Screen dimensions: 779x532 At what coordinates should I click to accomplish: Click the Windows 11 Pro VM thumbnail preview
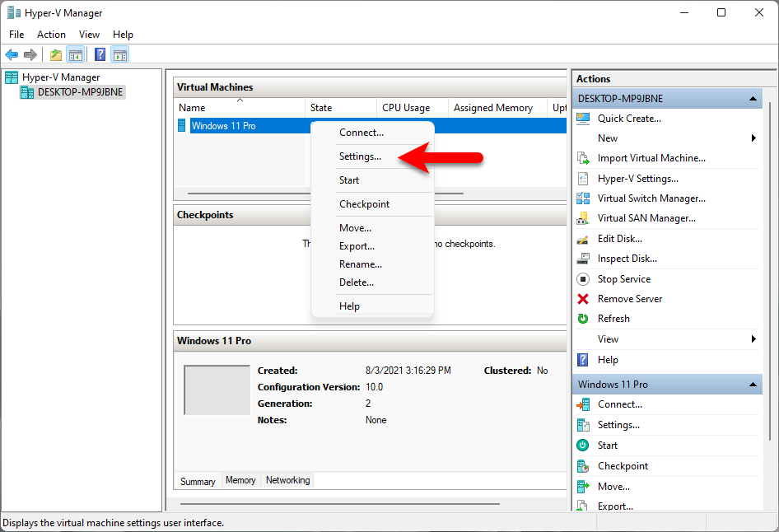click(217, 390)
